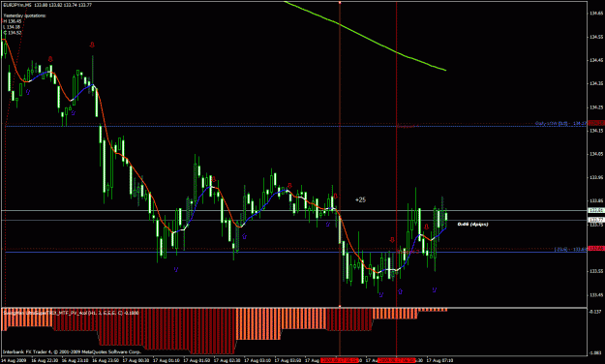Click the '16 Aug 22:30' time axis label
The image size is (605, 364).
pos(45,360)
